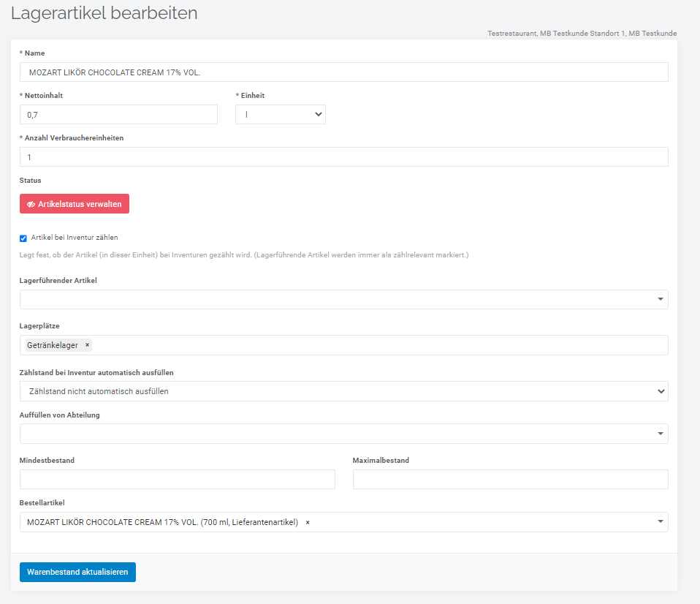700x604 pixels.
Task: Click the eye icon on Artikelstatus verwalten
Action: pos(31,204)
